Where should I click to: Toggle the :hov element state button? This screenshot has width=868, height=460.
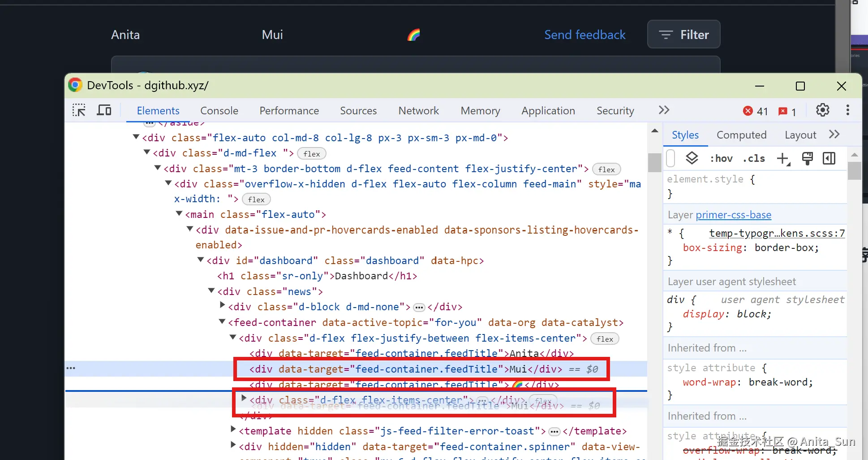coord(721,159)
